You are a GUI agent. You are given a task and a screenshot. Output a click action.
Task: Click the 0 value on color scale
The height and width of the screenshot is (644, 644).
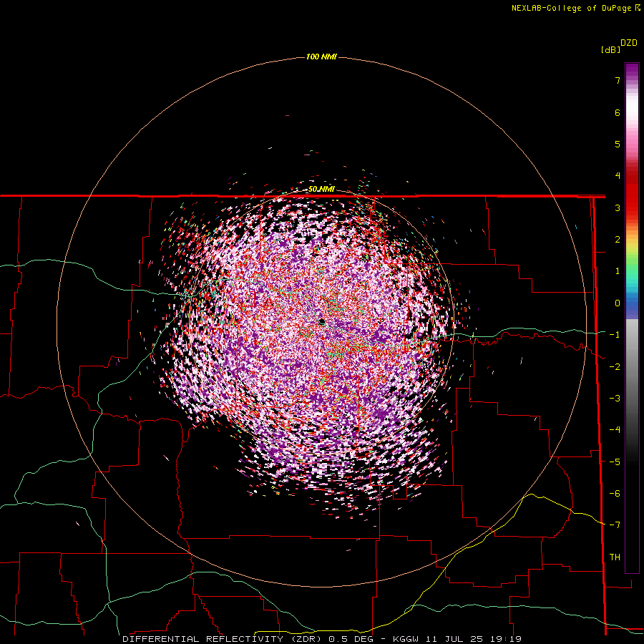(x=618, y=303)
